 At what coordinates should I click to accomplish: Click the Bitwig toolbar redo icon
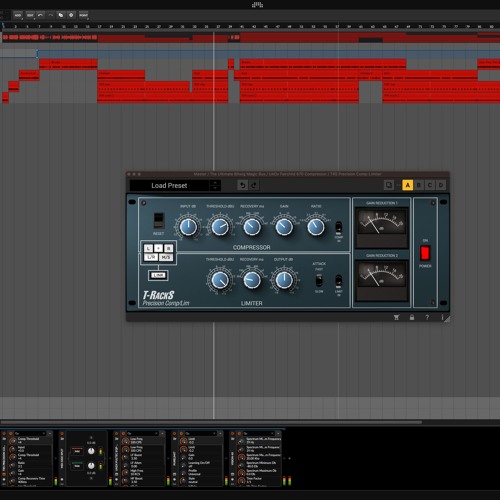(50, 15)
